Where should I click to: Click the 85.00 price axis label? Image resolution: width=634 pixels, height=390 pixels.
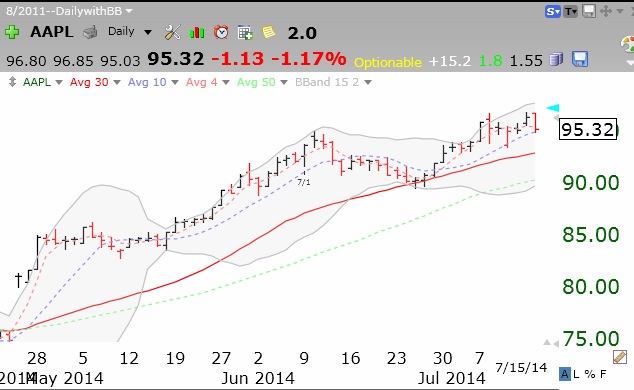pos(591,235)
